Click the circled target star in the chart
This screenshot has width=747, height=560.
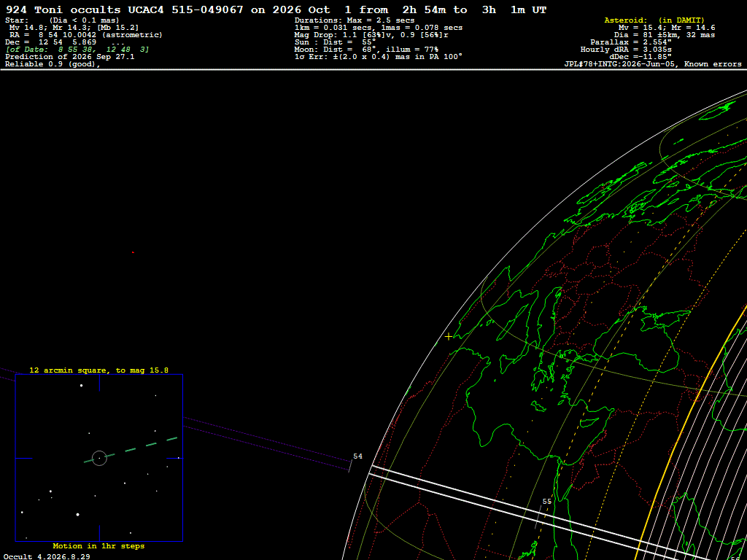[99, 458]
